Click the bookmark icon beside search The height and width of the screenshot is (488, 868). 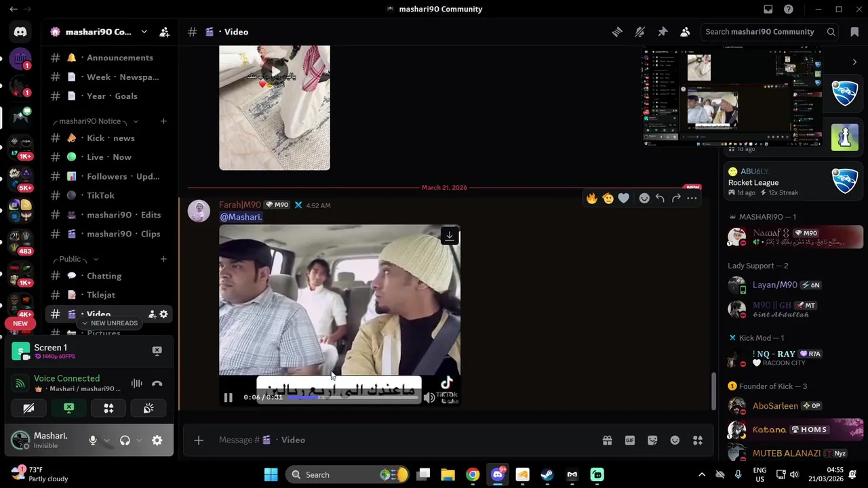(x=854, y=32)
